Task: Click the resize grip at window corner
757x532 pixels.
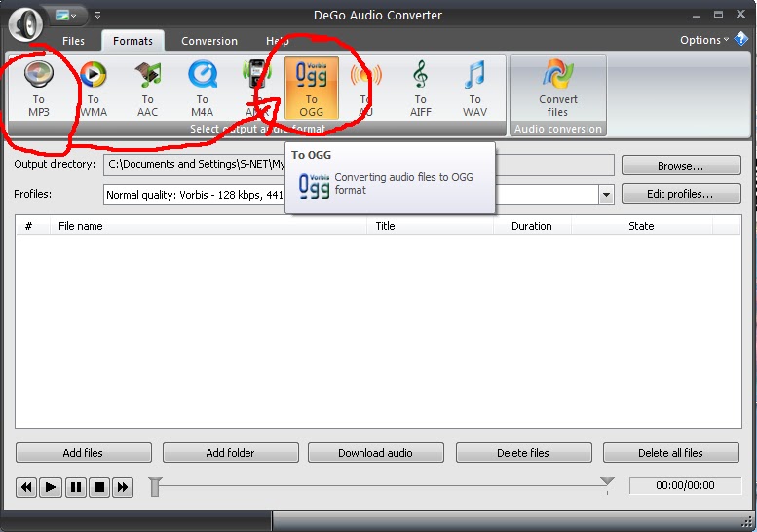Action: coord(747,522)
